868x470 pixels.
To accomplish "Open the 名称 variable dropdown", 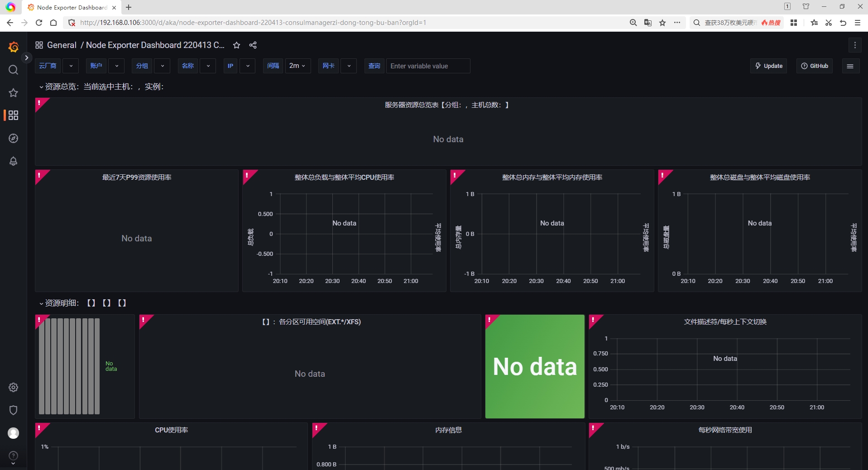I will coord(208,66).
